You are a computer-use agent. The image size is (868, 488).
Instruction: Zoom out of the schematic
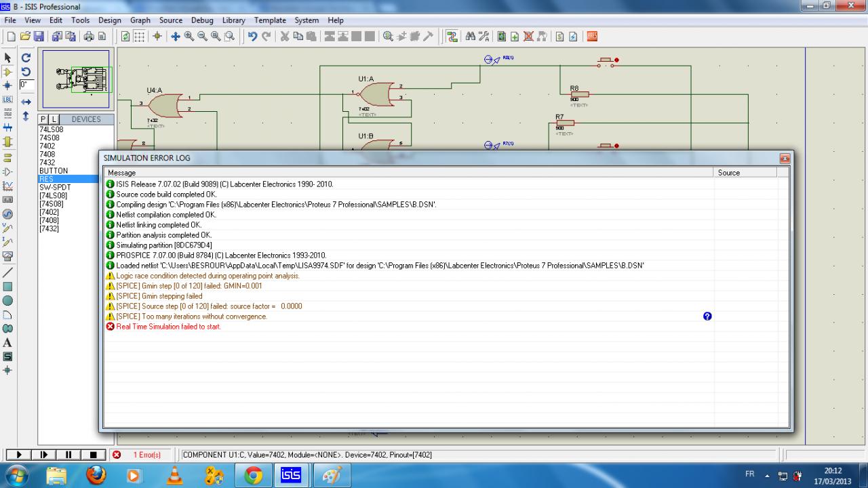(x=203, y=36)
